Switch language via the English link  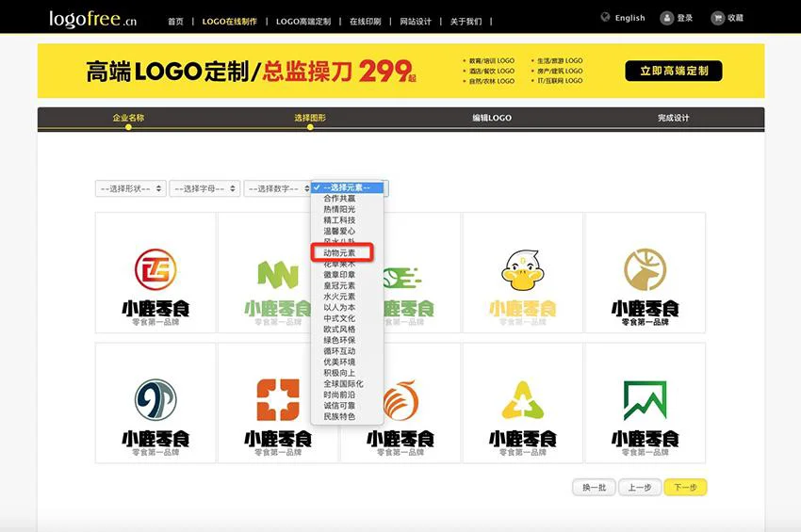pos(629,18)
